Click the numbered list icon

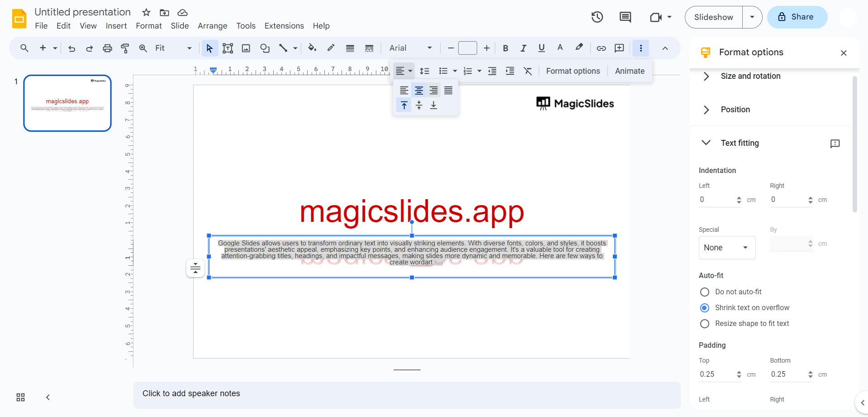(468, 71)
